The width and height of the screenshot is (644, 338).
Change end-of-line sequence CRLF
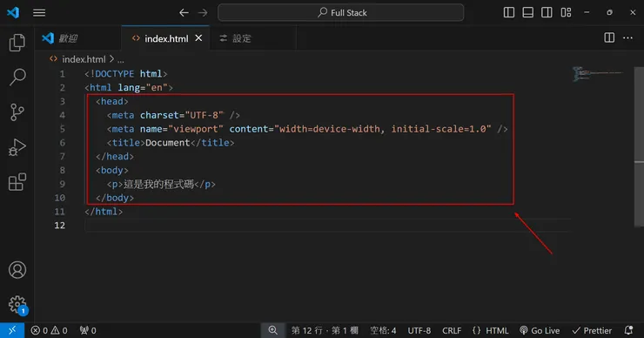[452, 331]
